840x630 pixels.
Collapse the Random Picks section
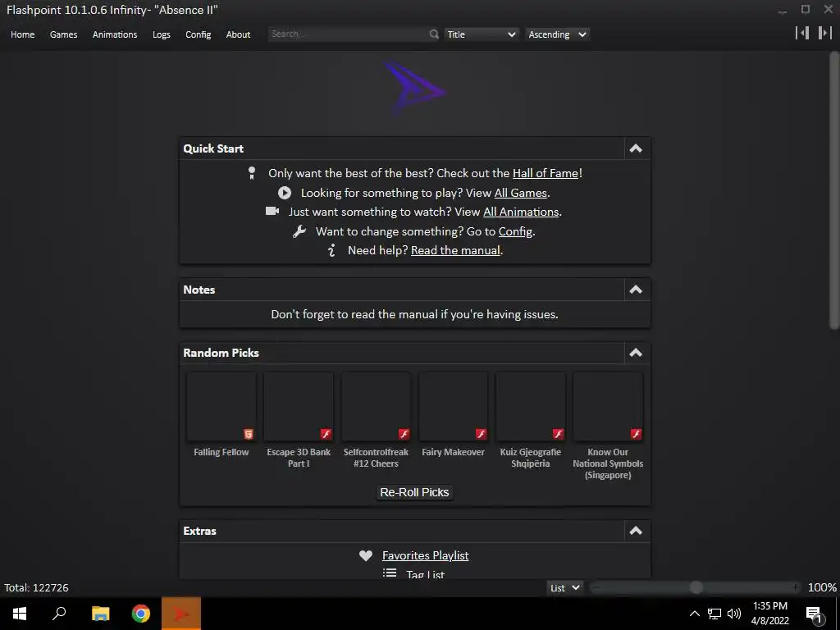636,353
